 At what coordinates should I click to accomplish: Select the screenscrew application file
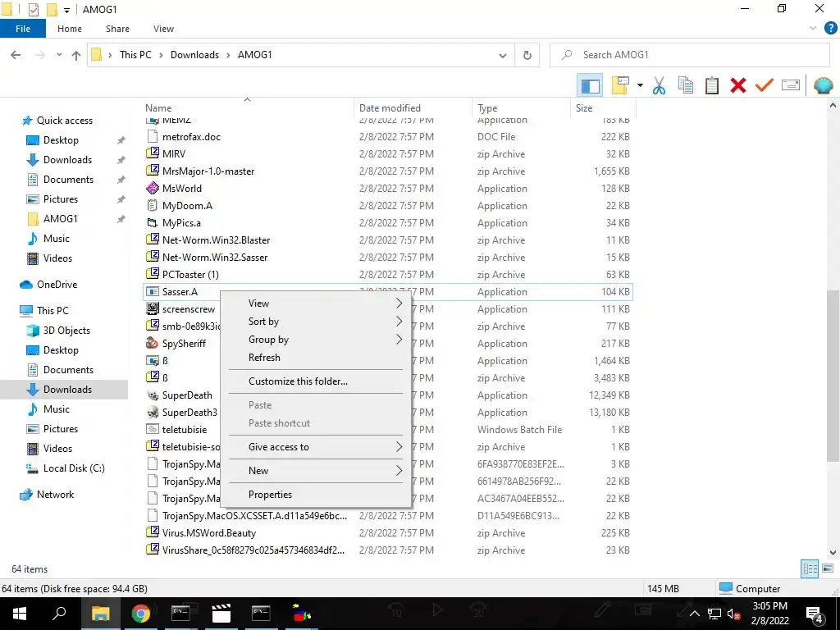pos(180,309)
